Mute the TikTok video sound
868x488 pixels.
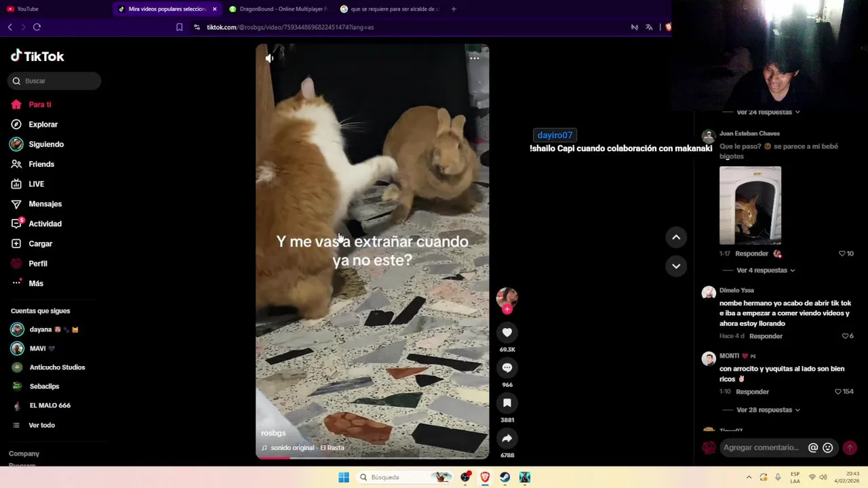[269, 58]
